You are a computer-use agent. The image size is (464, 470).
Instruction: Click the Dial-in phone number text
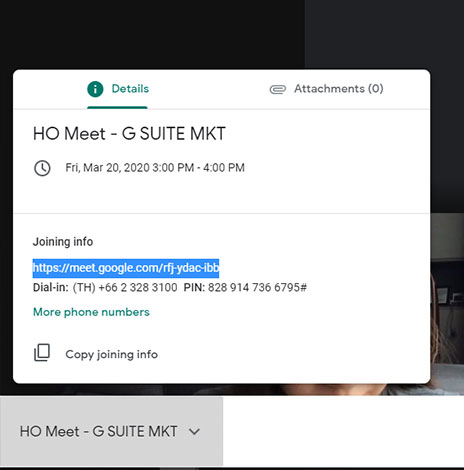point(138,287)
